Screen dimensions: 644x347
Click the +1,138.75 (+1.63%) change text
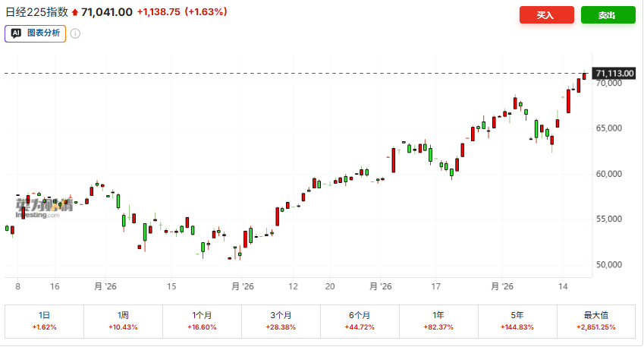[182, 12]
